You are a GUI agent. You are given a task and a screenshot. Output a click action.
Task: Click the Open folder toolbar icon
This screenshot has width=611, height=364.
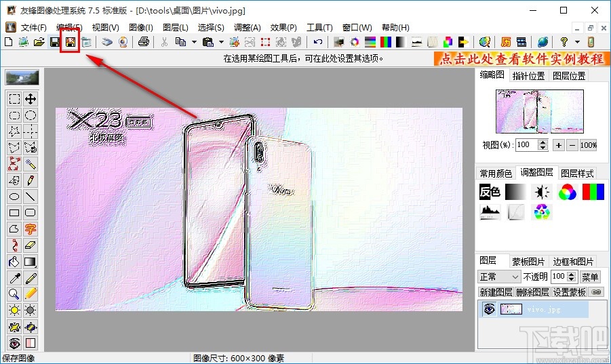pos(39,42)
